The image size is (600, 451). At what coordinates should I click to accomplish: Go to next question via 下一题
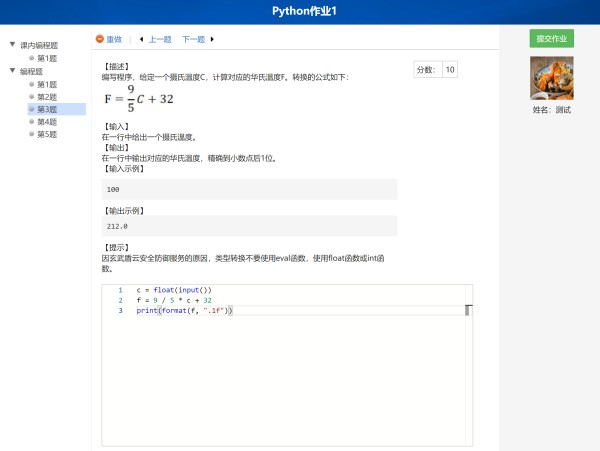pos(193,39)
